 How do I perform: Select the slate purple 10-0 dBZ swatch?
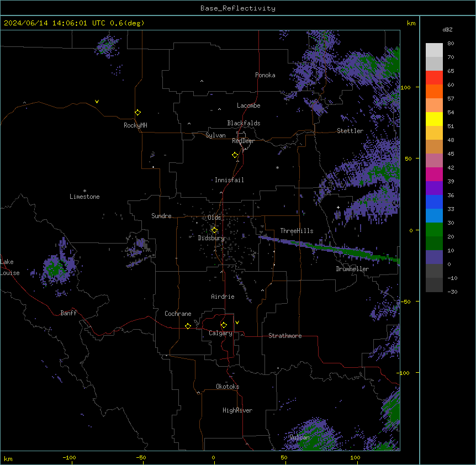click(x=434, y=257)
